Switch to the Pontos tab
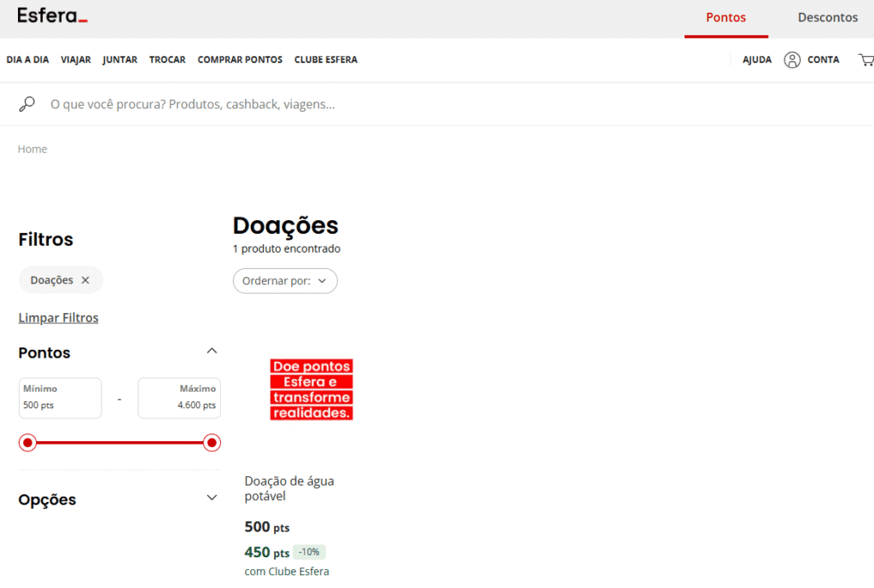Screen dimensions: 874x588 [x=725, y=18]
